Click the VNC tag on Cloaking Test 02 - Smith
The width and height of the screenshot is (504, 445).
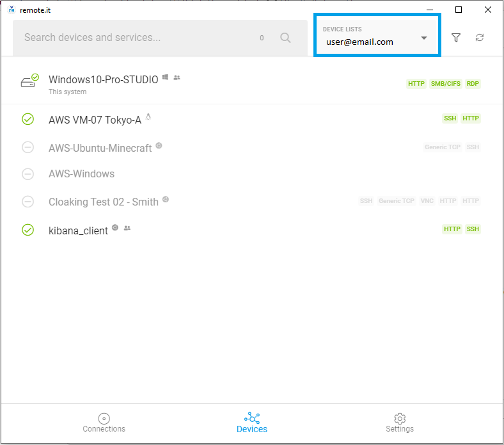click(427, 201)
